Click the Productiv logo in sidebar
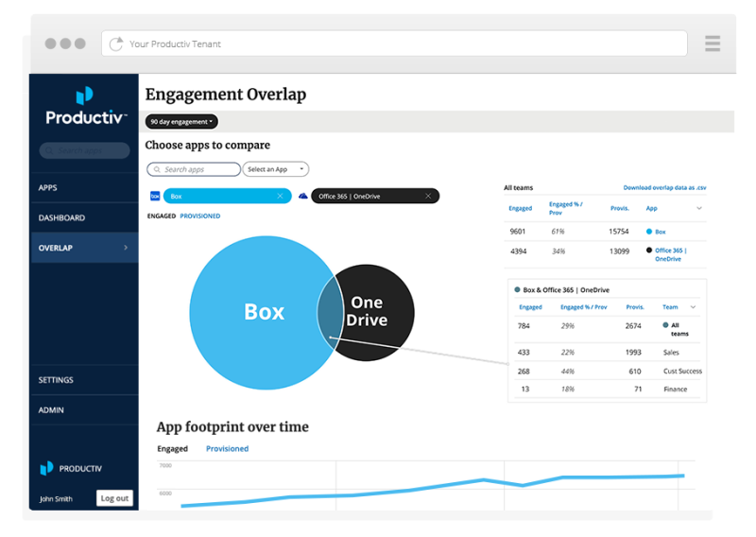The width and height of the screenshot is (756, 537). (x=85, y=106)
